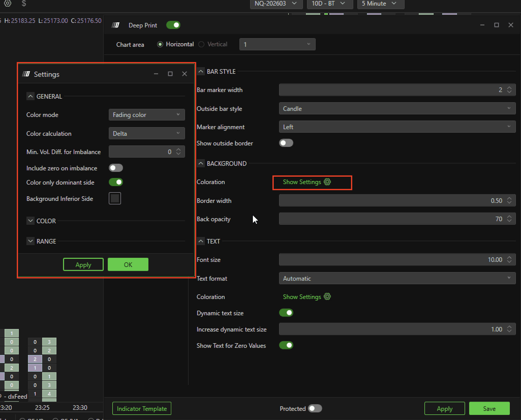521x420 pixels.
Task: Pick the Background Inferior Side color swatch
Action: tap(115, 198)
